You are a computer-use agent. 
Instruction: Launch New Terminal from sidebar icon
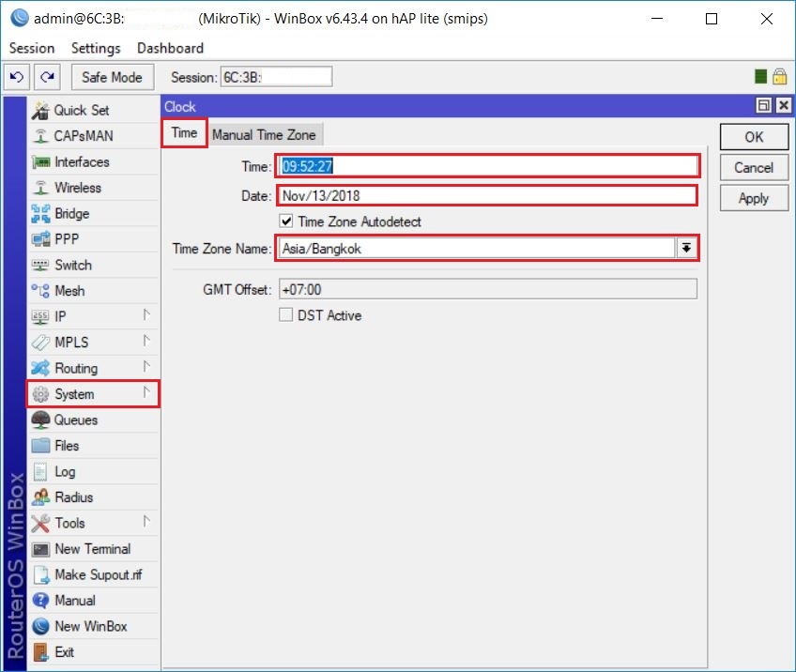click(x=40, y=549)
